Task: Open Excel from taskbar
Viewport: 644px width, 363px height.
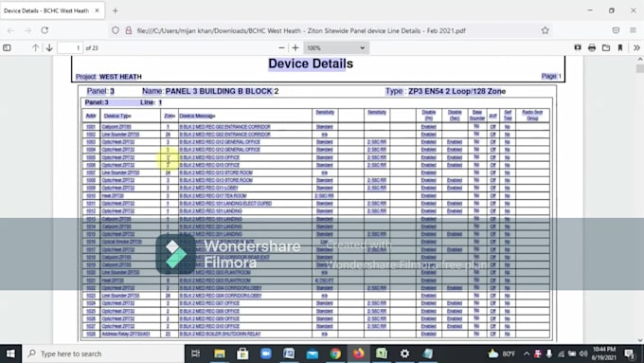Action: click(x=382, y=354)
